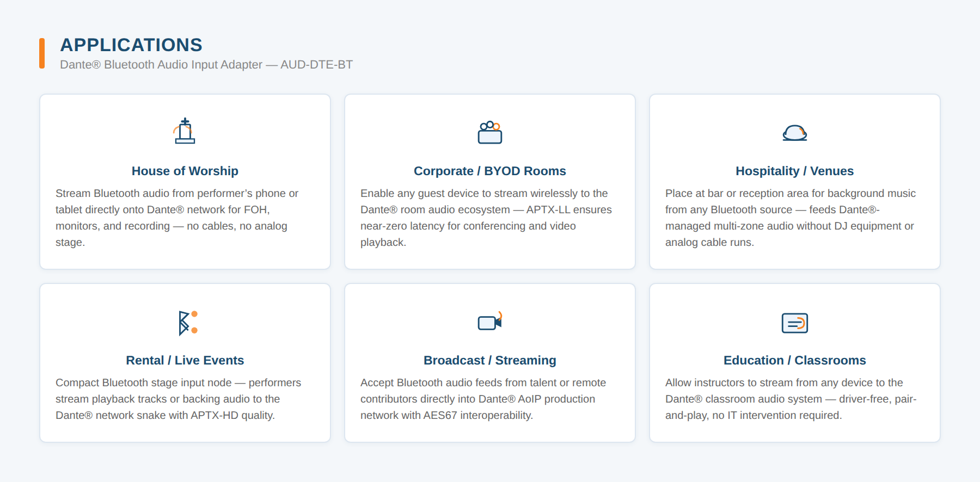The image size is (980, 482).
Task: Open the Hospitality / Venues heading
Action: pos(795,171)
